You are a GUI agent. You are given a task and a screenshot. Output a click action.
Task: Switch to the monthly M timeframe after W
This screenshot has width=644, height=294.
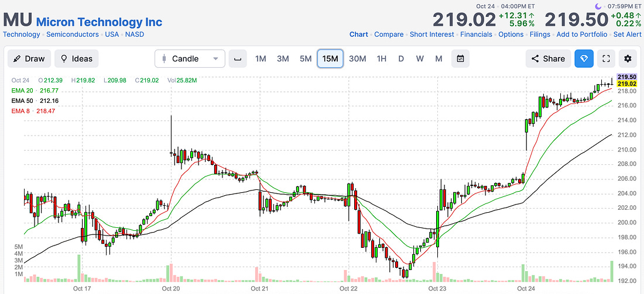pyautogui.click(x=439, y=58)
